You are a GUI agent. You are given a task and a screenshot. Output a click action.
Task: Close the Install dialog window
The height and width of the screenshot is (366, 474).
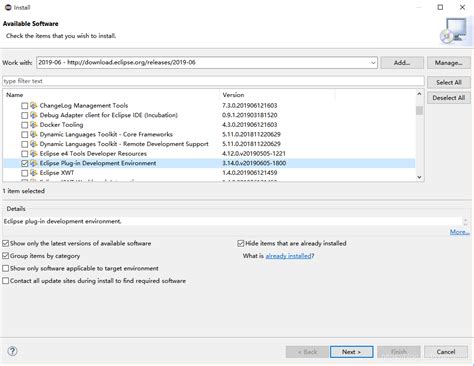pyautogui.click(x=462, y=7)
